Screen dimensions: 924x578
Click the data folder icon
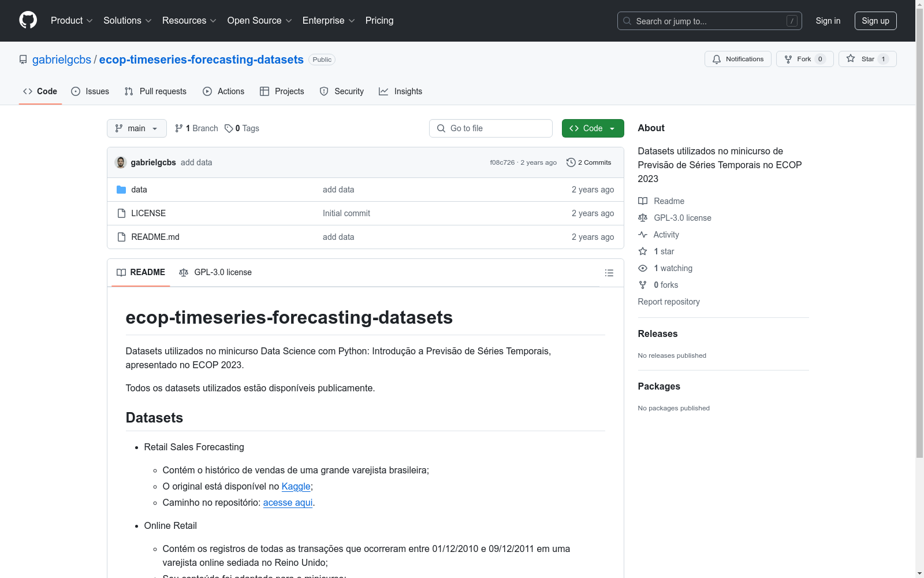click(121, 190)
